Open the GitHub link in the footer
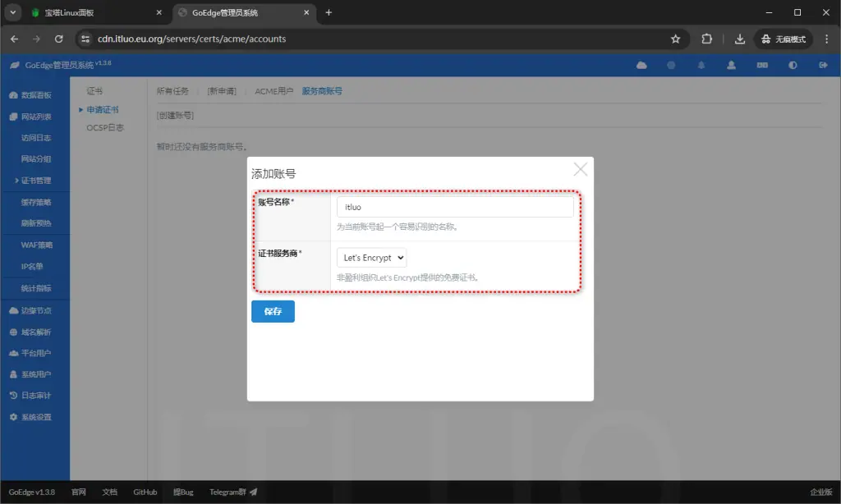Image resolution: width=841 pixels, height=504 pixels. (x=145, y=493)
